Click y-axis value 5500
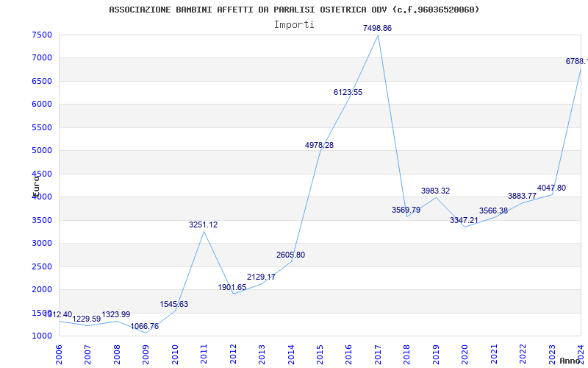This screenshot has width=588, height=368. point(42,127)
